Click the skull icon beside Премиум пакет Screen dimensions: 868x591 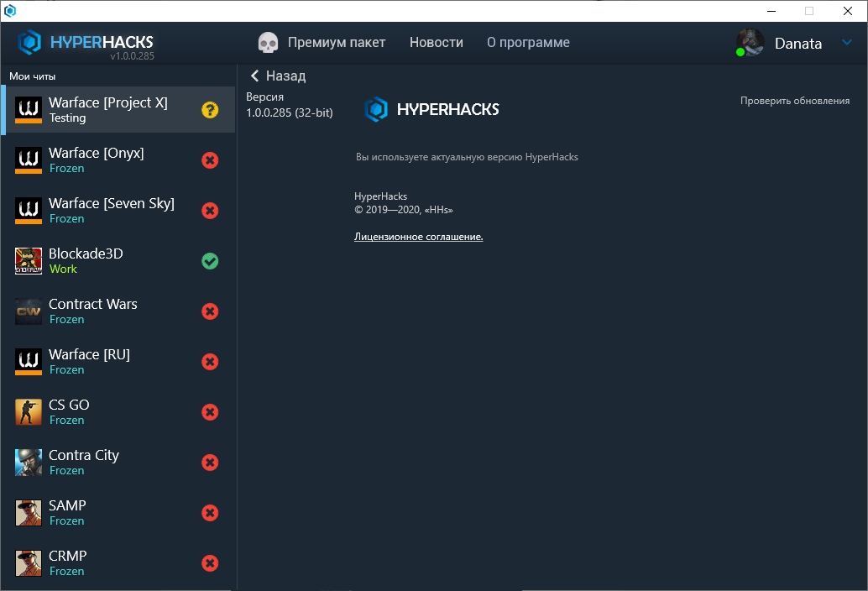[x=268, y=43]
